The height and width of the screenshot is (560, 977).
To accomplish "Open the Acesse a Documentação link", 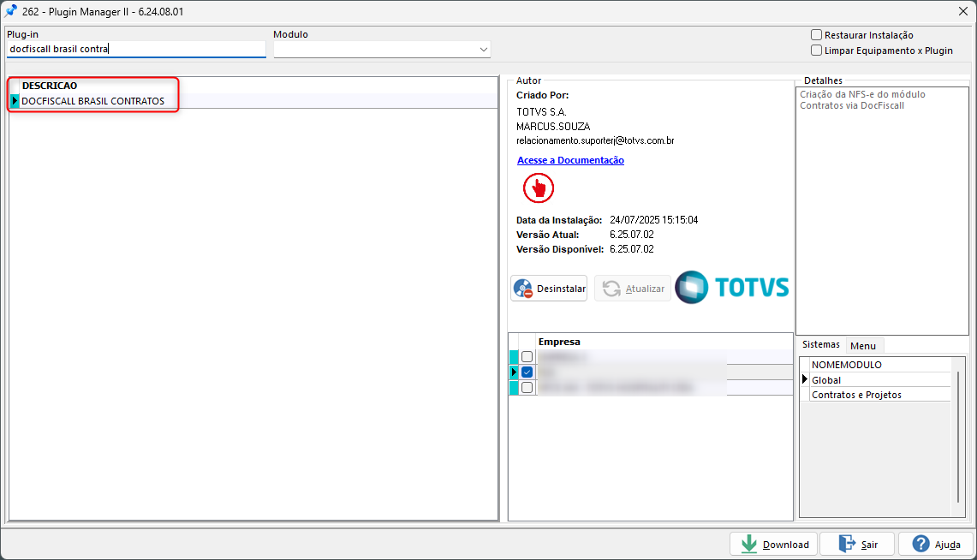I will 570,160.
